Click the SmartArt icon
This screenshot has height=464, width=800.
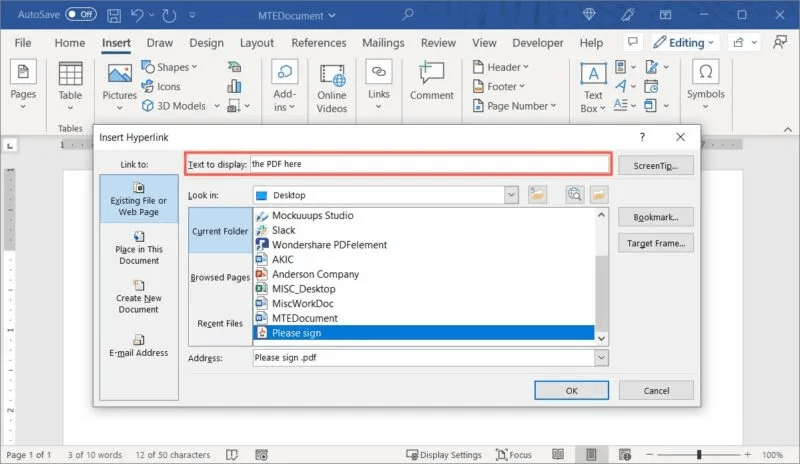pos(234,67)
